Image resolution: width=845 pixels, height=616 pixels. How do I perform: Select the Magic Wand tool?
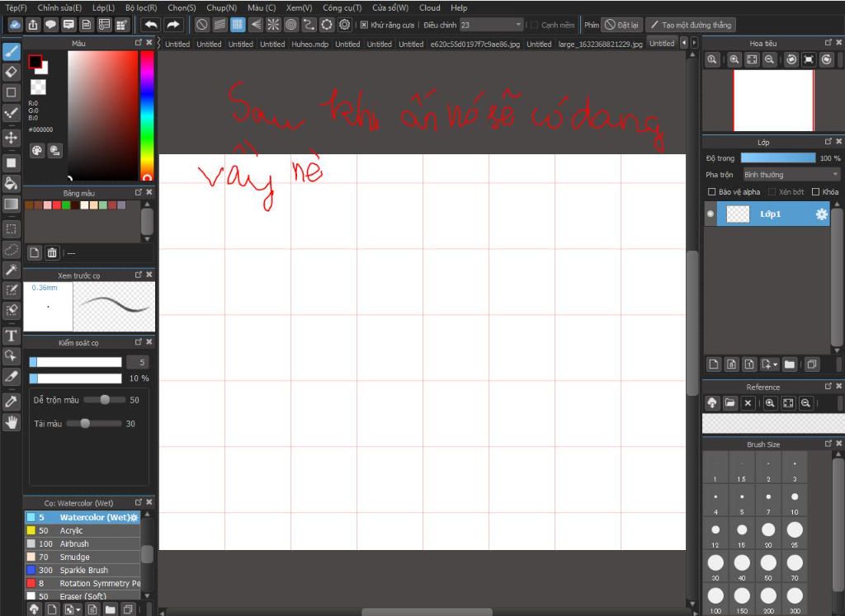tap(11, 270)
